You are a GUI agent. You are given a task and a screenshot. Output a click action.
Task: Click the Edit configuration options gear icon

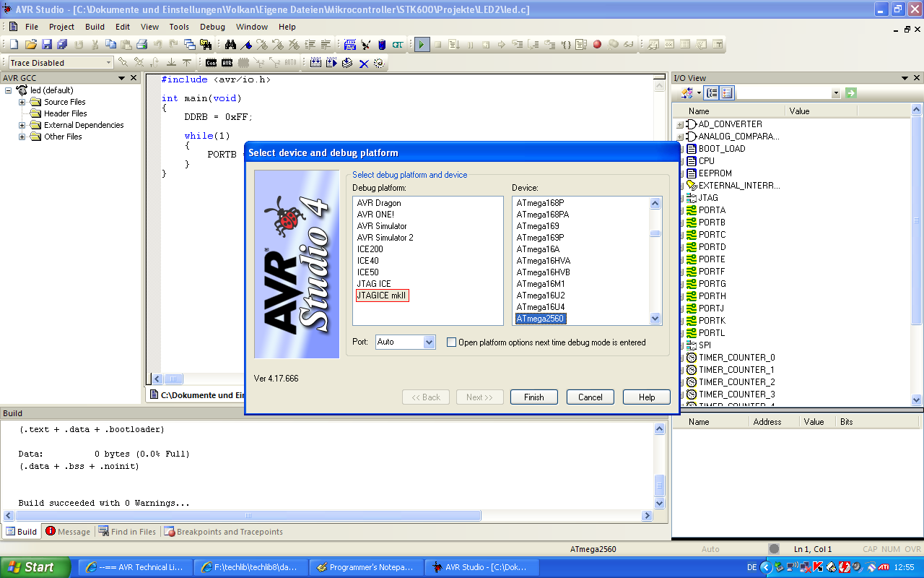click(379, 63)
